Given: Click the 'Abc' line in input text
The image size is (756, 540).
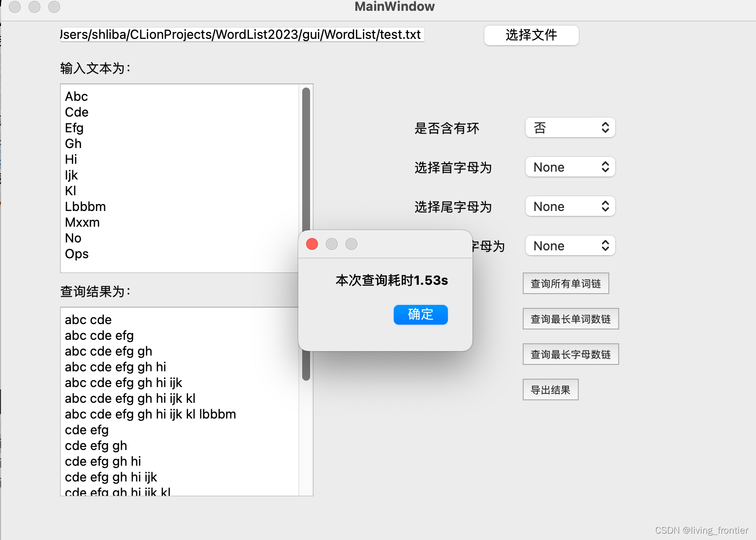Looking at the screenshot, I should [76, 96].
